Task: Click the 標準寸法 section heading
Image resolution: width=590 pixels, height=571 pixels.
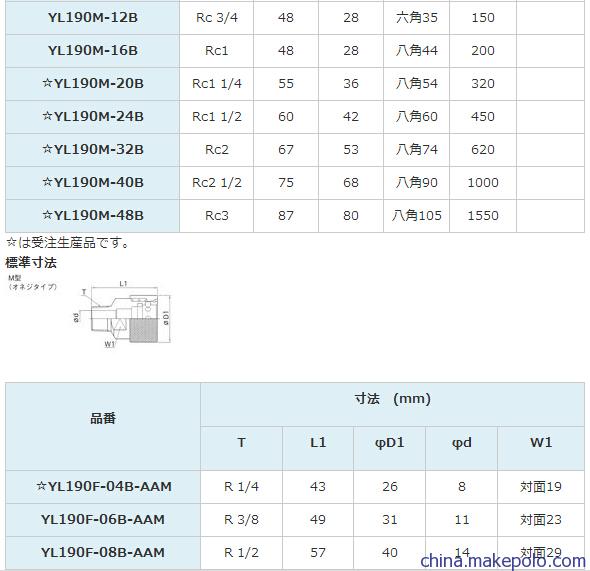Action: point(31,263)
